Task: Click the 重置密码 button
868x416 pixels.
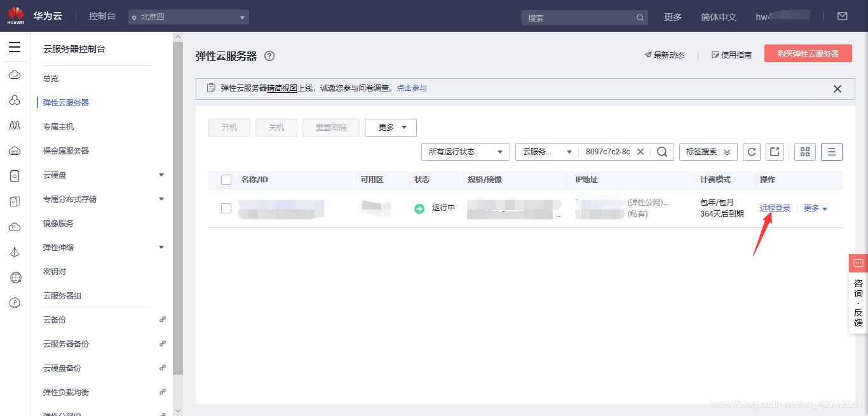Action: 331,128
